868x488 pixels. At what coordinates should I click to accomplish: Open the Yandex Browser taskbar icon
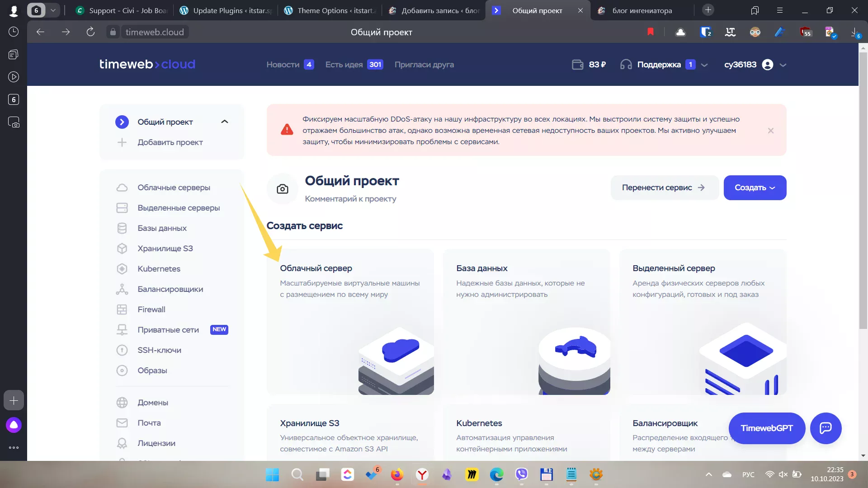(422, 474)
